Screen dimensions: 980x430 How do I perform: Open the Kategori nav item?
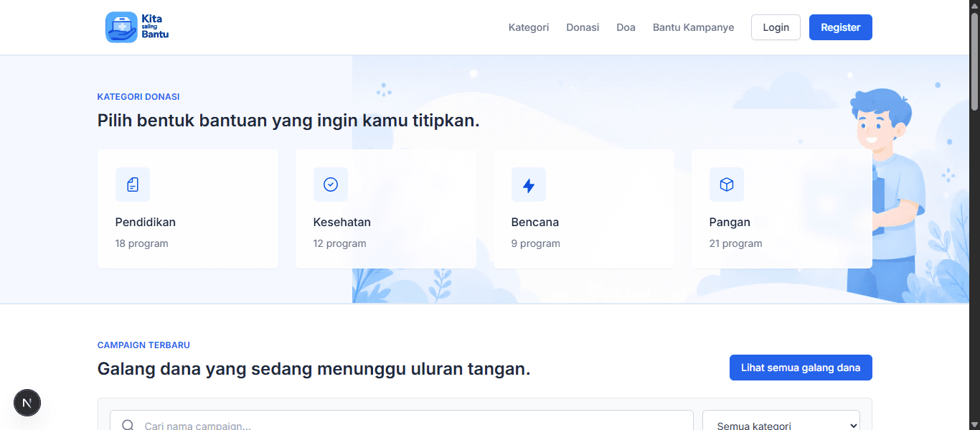tap(529, 27)
